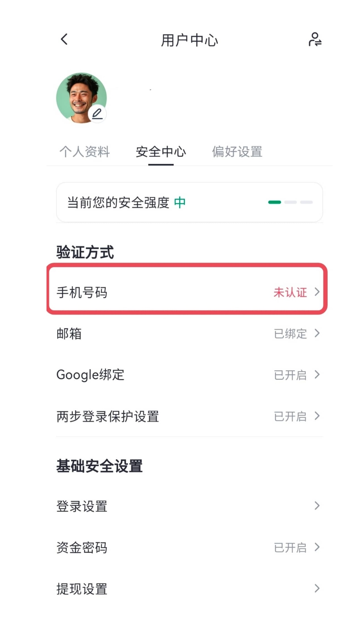Viewport: 364px width, 640px height.
Task: Tap the red 未认证 status
Action: click(x=290, y=292)
